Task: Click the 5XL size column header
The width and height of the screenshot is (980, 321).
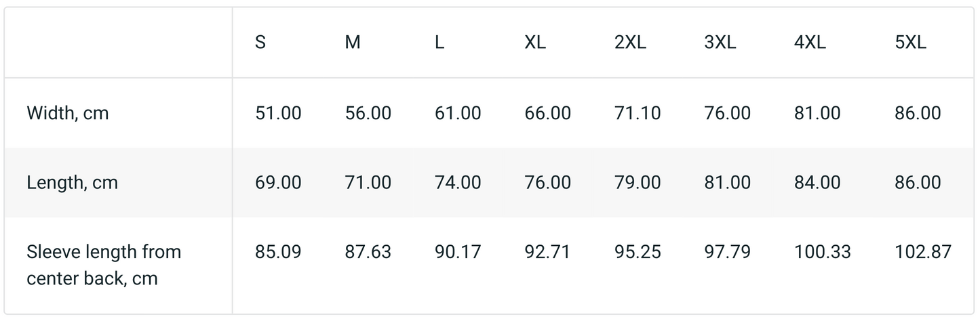Action: [x=910, y=43]
